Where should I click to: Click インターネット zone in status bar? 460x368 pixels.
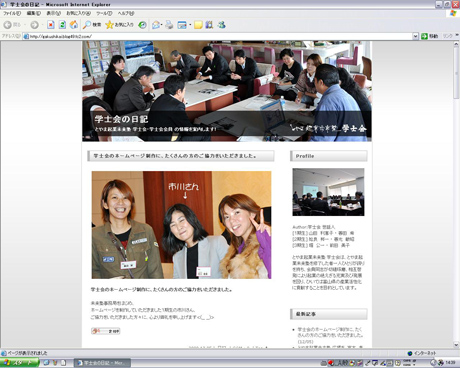point(422,353)
